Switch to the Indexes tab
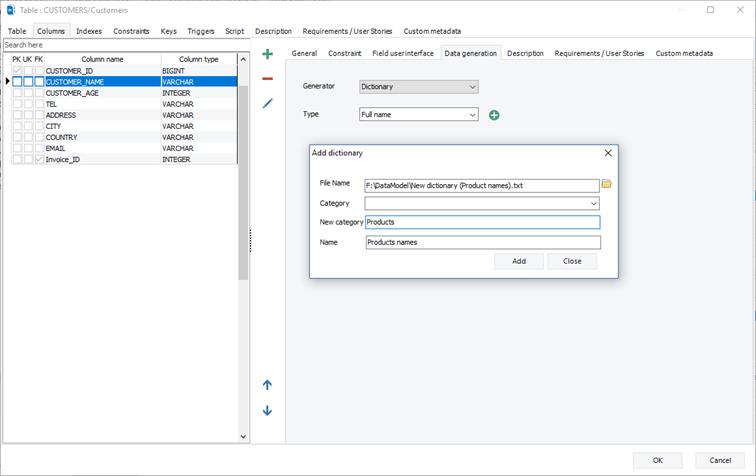The height and width of the screenshot is (476, 756). click(x=89, y=31)
